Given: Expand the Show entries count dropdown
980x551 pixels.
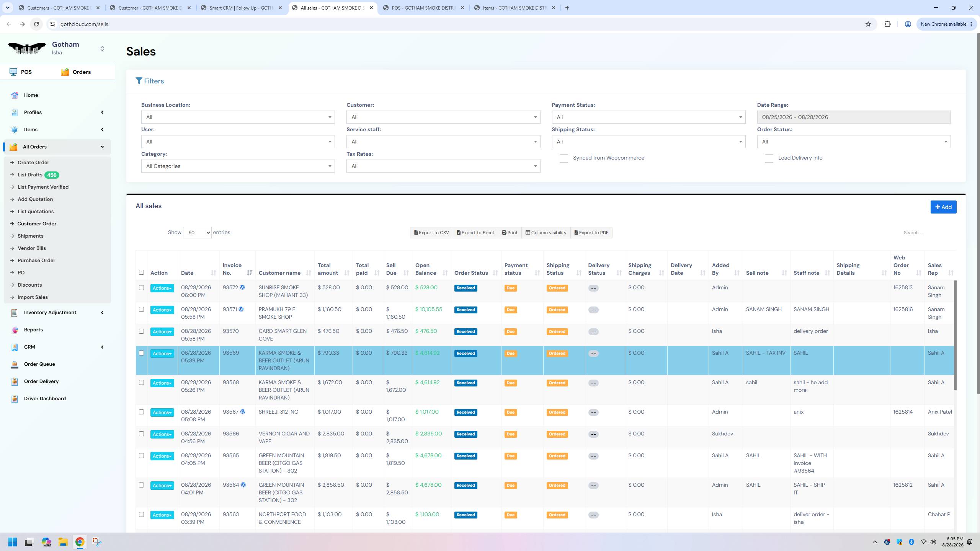Looking at the screenshot, I should 197,233.
